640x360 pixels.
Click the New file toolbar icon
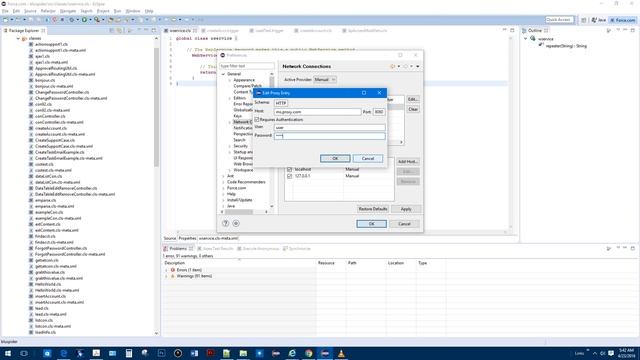point(6,20)
